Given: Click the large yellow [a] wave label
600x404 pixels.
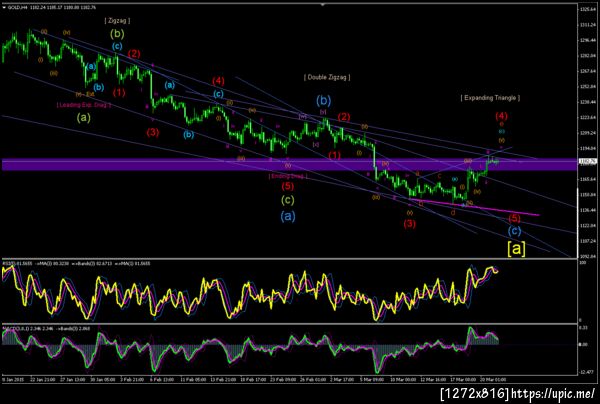Looking at the screenshot, I should 516,249.
